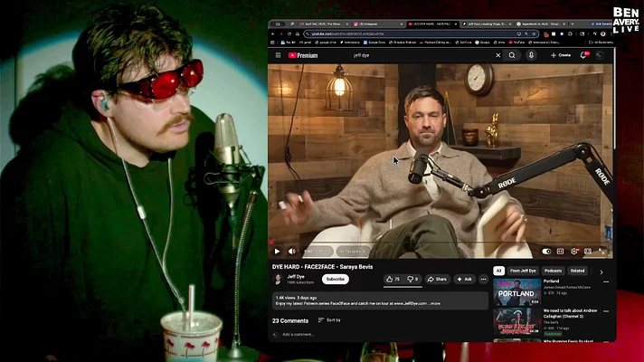Mute the video volume speaker
Screen dimensions: 644x362
coord(292,251)
